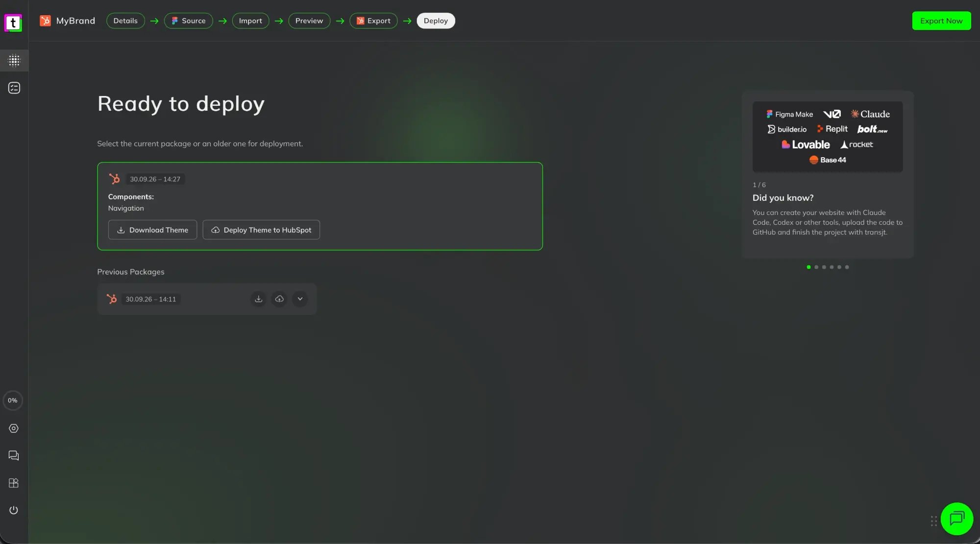The image size is (980, 544).
Task: Open the hexagon settings icon in sidebar
Action: (x=14, y=428)
